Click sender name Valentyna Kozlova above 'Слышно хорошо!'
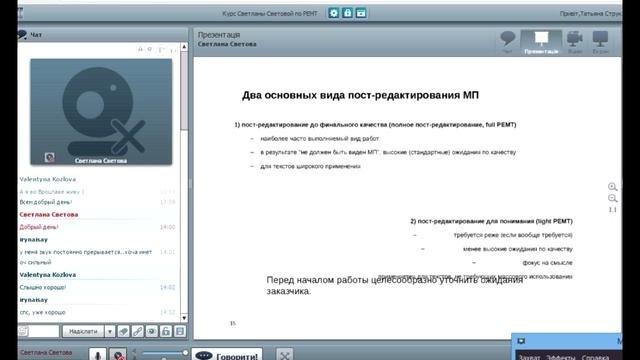Image resolution: width=640 pixels, height=360 pixels. tap(48, 275)
